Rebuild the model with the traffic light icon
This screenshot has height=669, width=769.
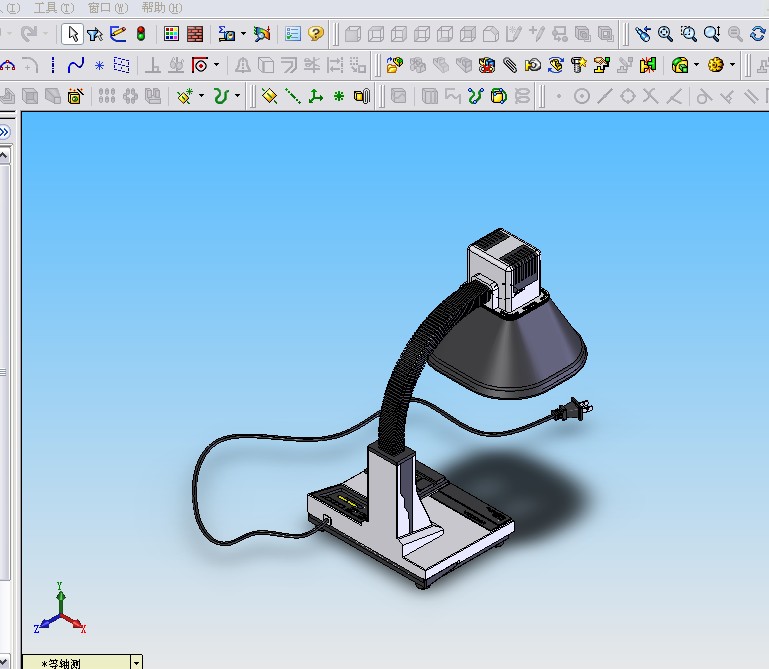tap(141, 34)
